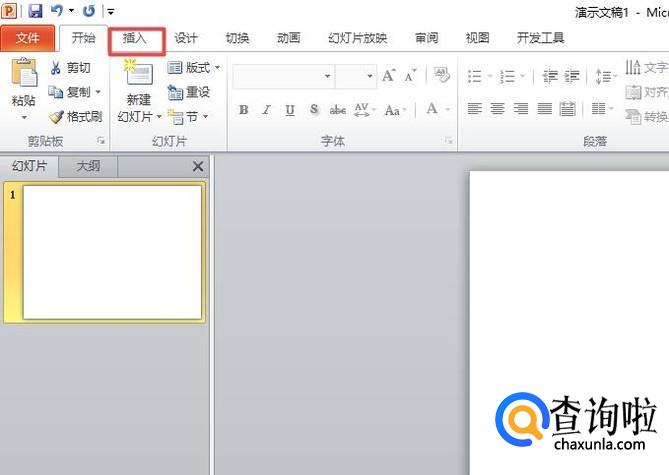Image resolution: width=669 pixels, height=475 pixels.
Task: Open the 剪贴板 dialog launcher
Action: tap(101, 140)
